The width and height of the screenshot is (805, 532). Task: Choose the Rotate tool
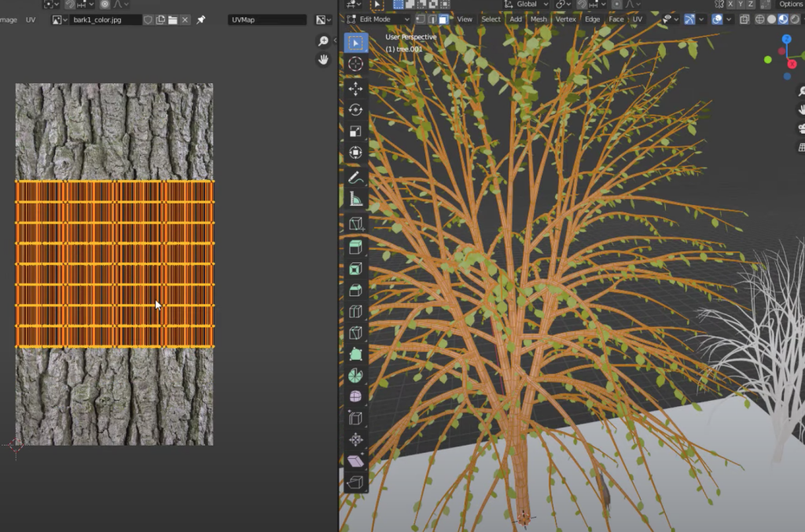click(x=355, y=110)
